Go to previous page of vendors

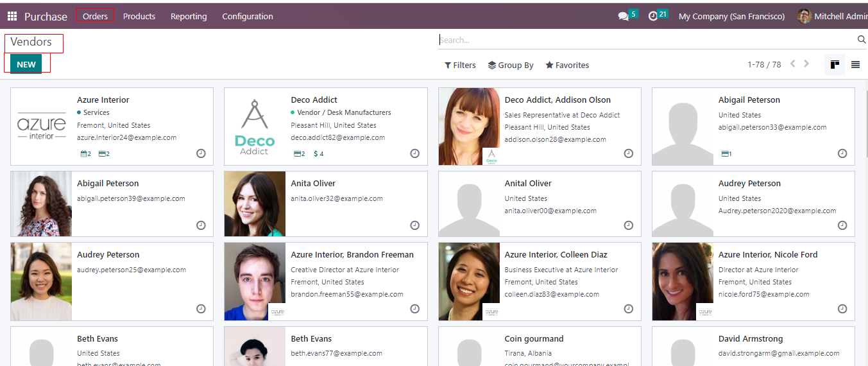[x=793, y=64]
